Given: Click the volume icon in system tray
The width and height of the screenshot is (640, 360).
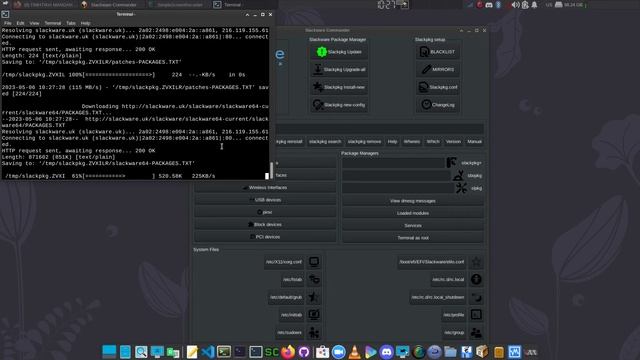Looking at the screenshot, I should pos(516,5).
